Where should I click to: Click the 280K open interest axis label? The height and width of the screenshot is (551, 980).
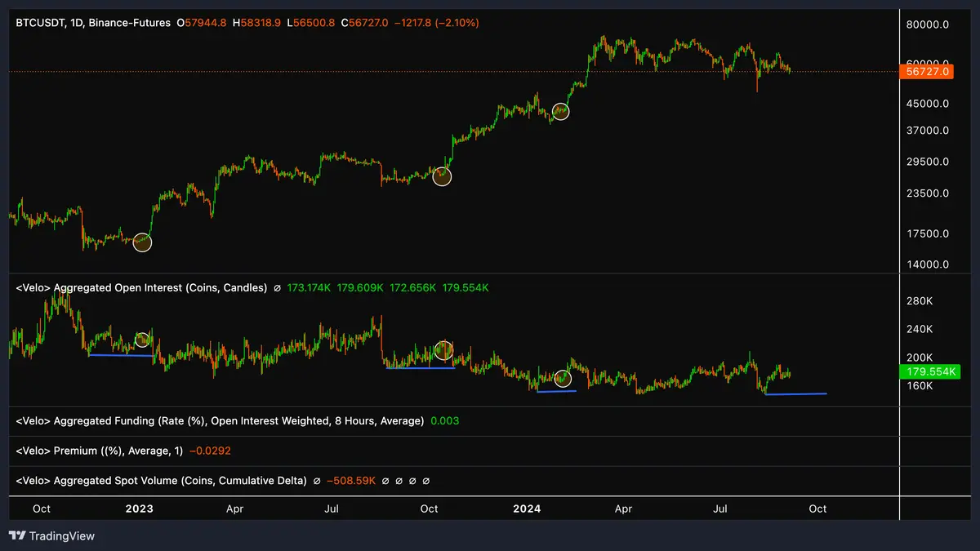[920, 301]
